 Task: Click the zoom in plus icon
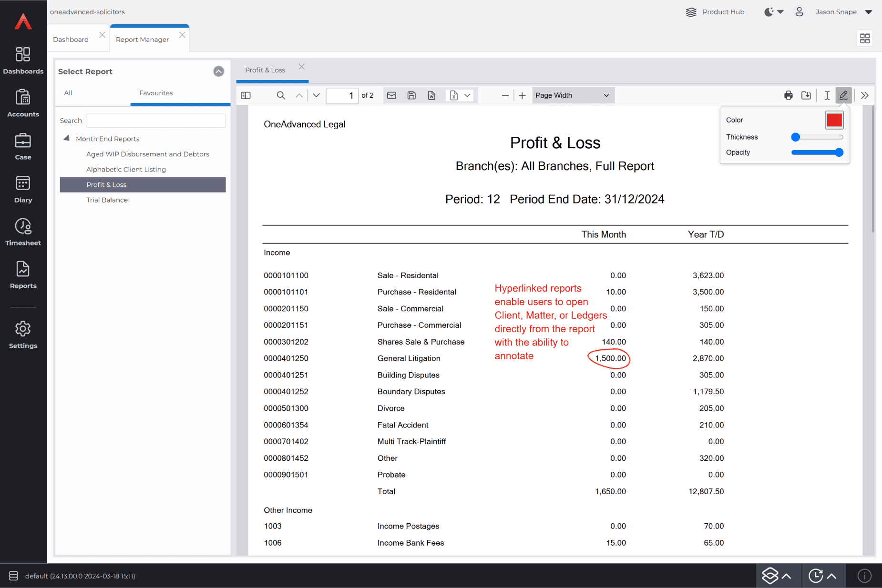(x=522, y=95)
